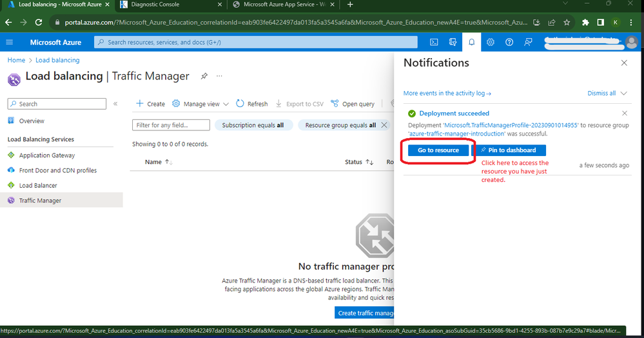Viewport: 644px width, 338px height.
Task: Click the Deployment succeeded title
Action: (x=454, y=113)
